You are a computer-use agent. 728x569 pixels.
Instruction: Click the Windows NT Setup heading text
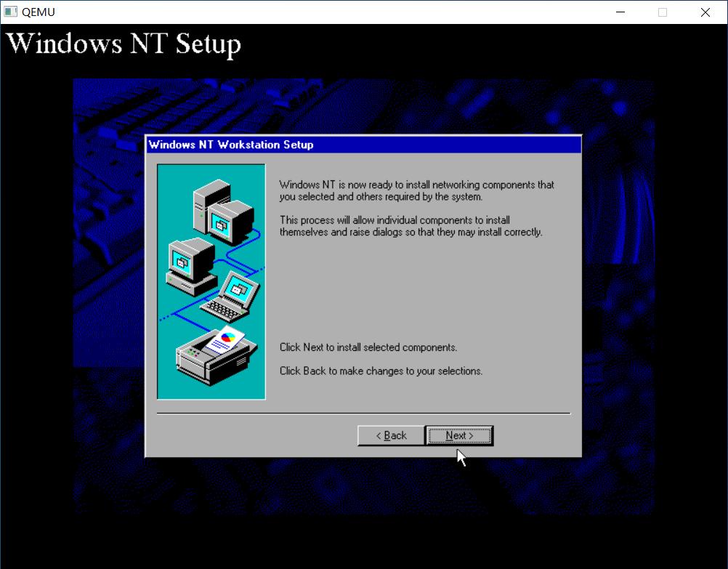pyautogui.click(x=124, y=44)
